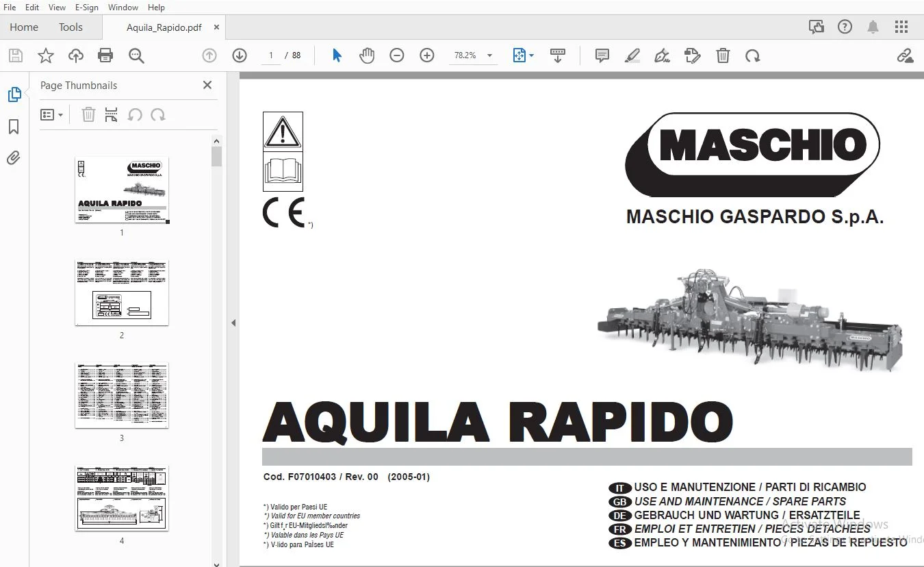924x567 pixels.
Task: Add a sticky note comment
Action: (x=602, y=55)
